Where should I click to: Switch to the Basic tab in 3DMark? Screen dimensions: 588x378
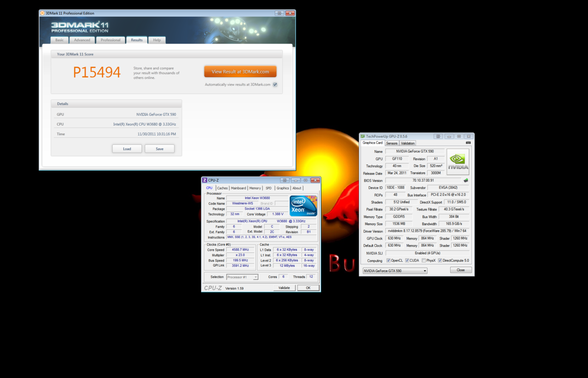point(60,40)
